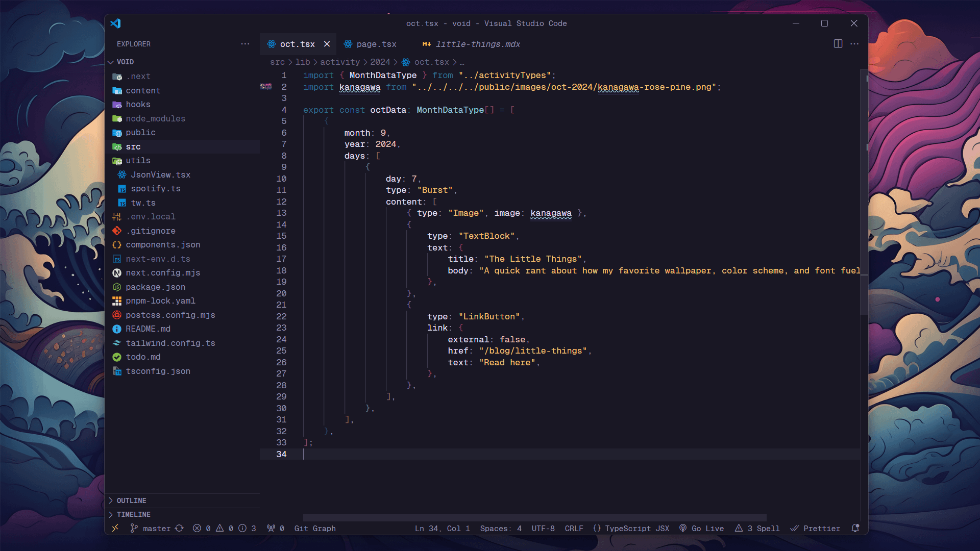Screen dimensions: 980x551
Task: Select the Prettier formatter icon
Action: pyautogui.click(x=794, y=529)
